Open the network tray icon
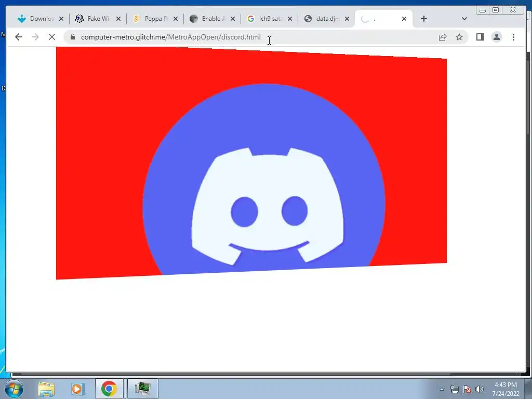 click(x=454, y=389)
